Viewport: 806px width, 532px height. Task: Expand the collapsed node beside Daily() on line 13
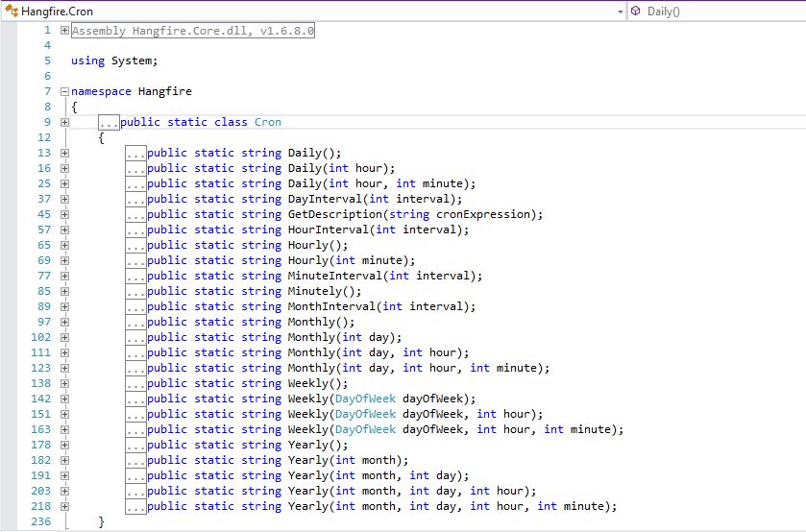click(x=64, y=154)
